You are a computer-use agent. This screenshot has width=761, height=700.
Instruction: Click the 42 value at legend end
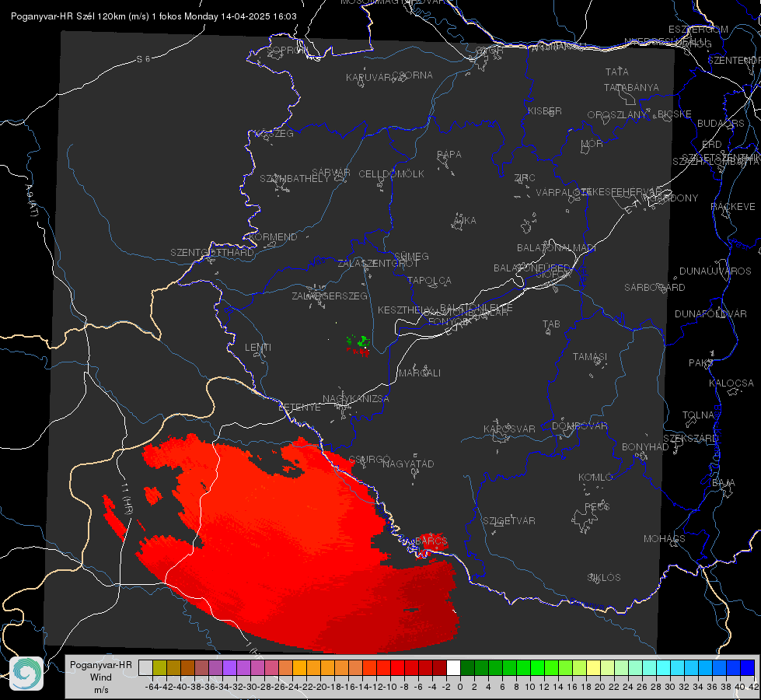point(753,687)
